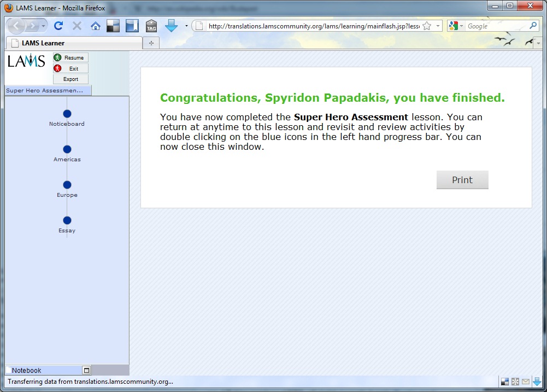
Task: Click the Exit button in LAMS sidebar
Action: click(x=70, y=68)
